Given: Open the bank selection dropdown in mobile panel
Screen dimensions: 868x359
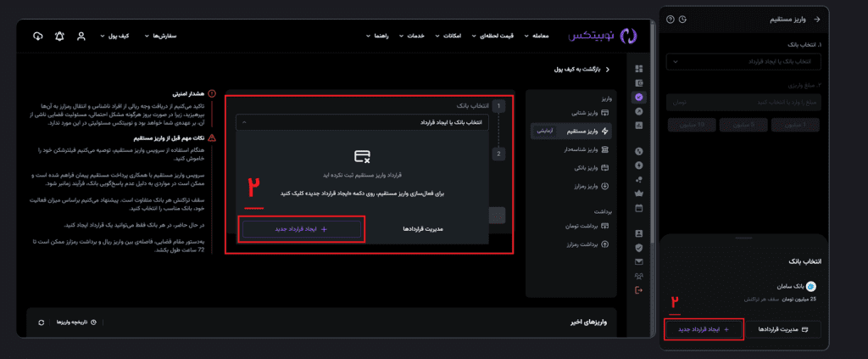Looking at the screenshot, I should pos(743,61).
